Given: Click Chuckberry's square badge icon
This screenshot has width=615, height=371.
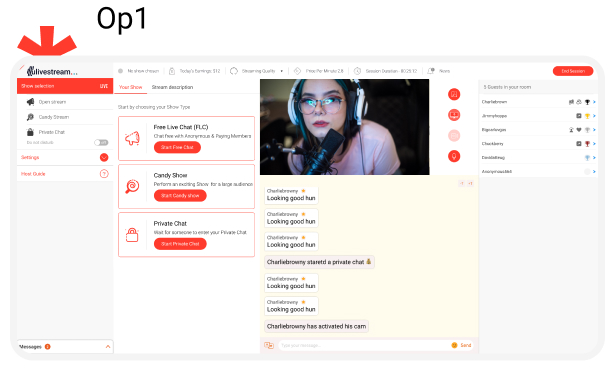Looking at the screenshot, I should pos(579,144).
